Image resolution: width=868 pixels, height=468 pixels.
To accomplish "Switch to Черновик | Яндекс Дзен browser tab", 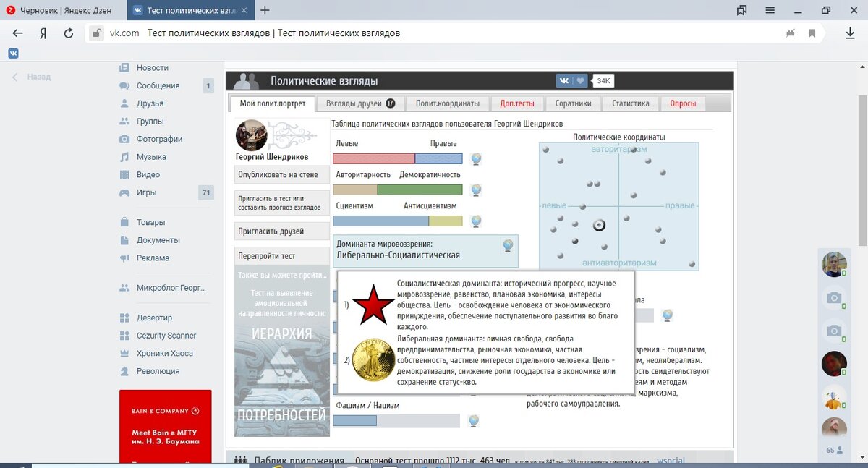I will (63, 10).
